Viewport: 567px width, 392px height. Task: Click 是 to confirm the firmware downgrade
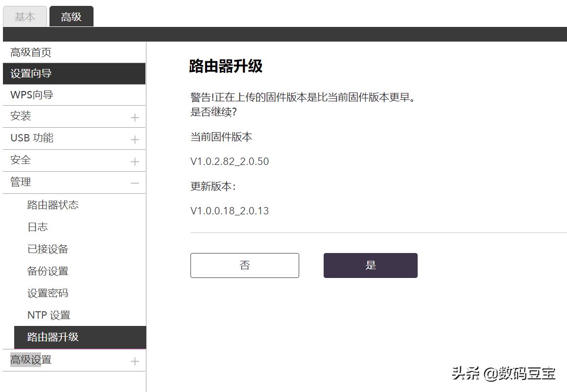pos(370,265)
